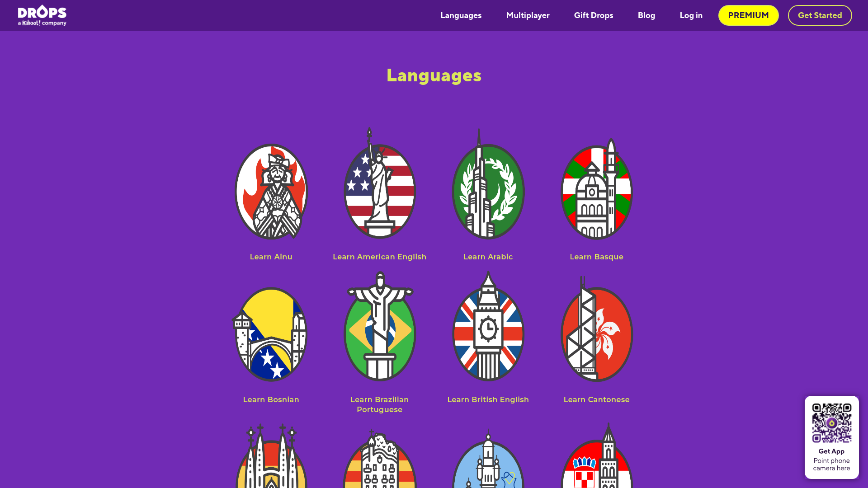Click the yellow PREMIUM button
Viewport: 868px width, 488px height.
(x=749, y=15)
